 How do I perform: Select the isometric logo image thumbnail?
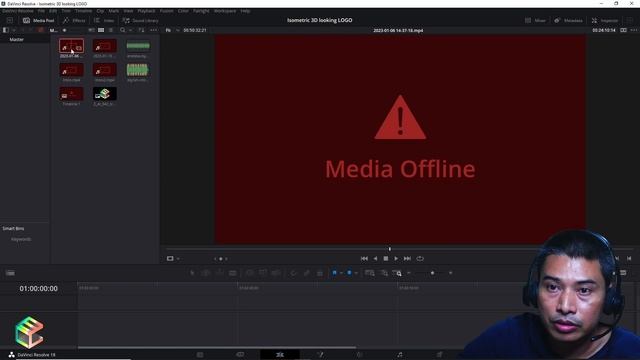click(104, 94)
